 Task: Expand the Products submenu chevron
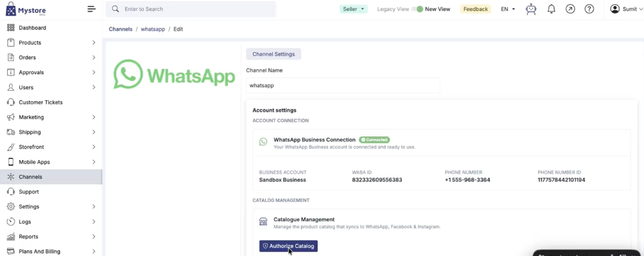pos(94,42)
